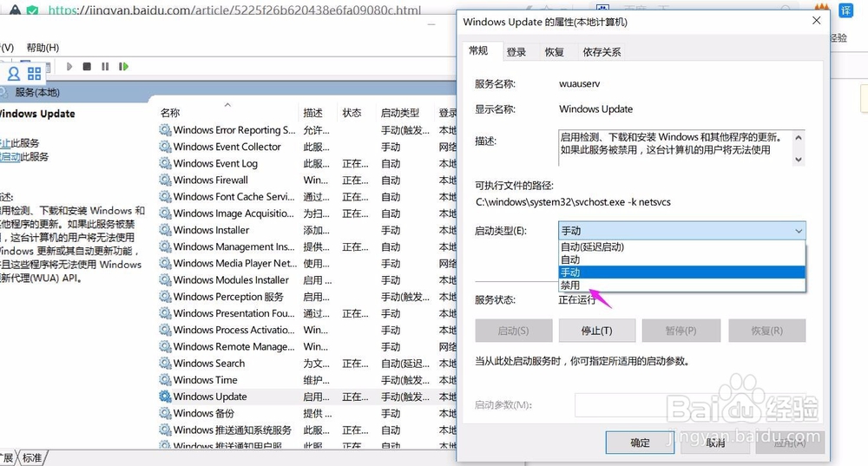Click the 启动(S) button
The image size is (868, 466).
pos(513,331)
